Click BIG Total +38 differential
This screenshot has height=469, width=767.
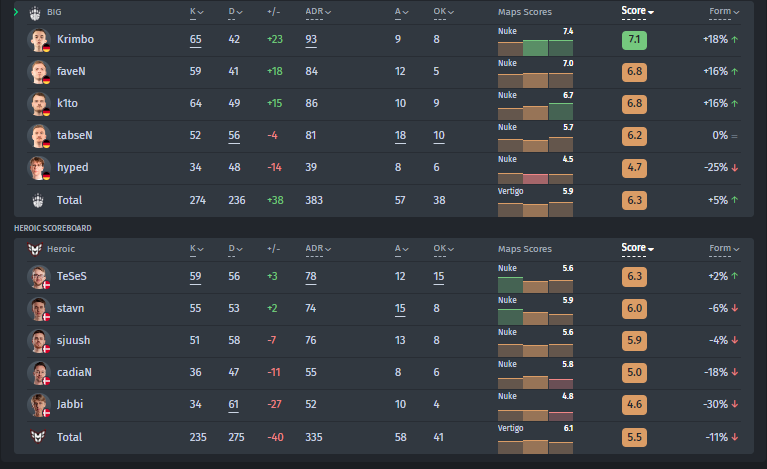(x=275, y=200)
